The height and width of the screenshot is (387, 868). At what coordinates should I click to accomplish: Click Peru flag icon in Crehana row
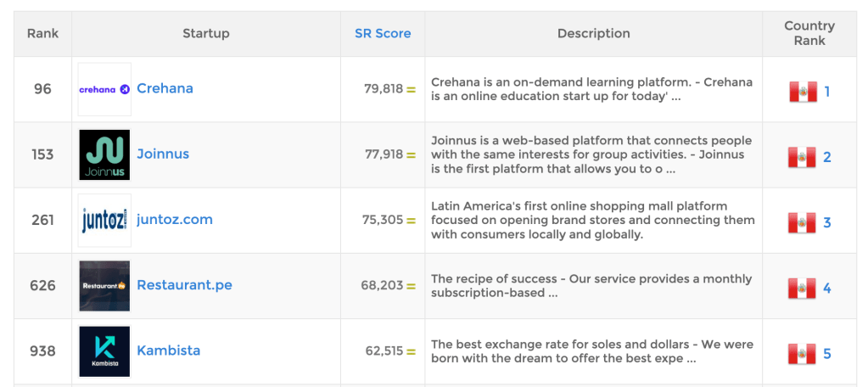point(802,92)
